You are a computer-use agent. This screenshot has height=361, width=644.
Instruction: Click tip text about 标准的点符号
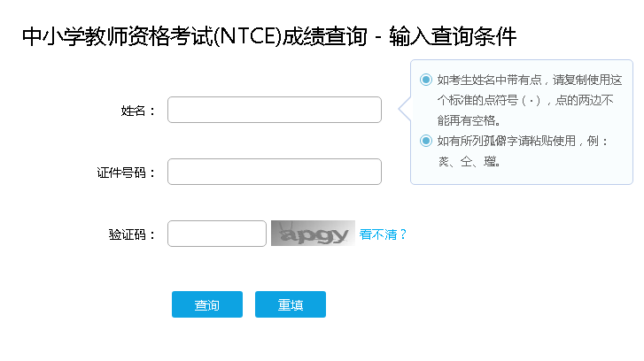(525, 100)
